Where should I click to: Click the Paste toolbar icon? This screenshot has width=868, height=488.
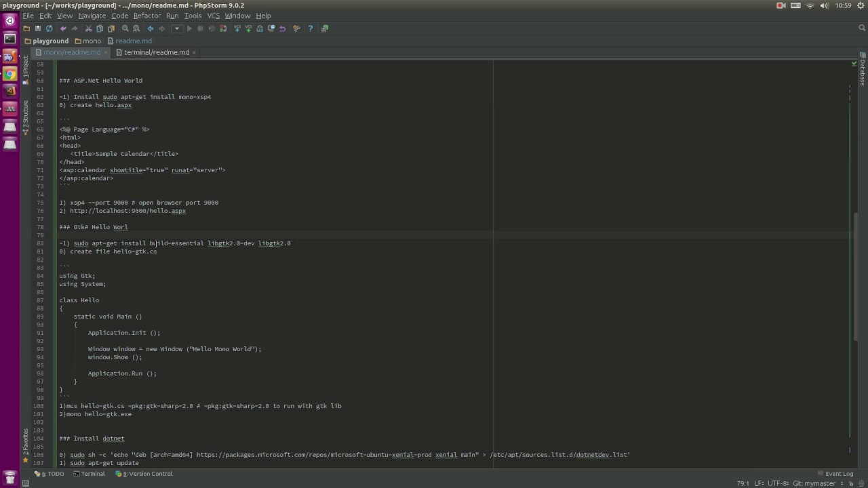click(111, 28)
